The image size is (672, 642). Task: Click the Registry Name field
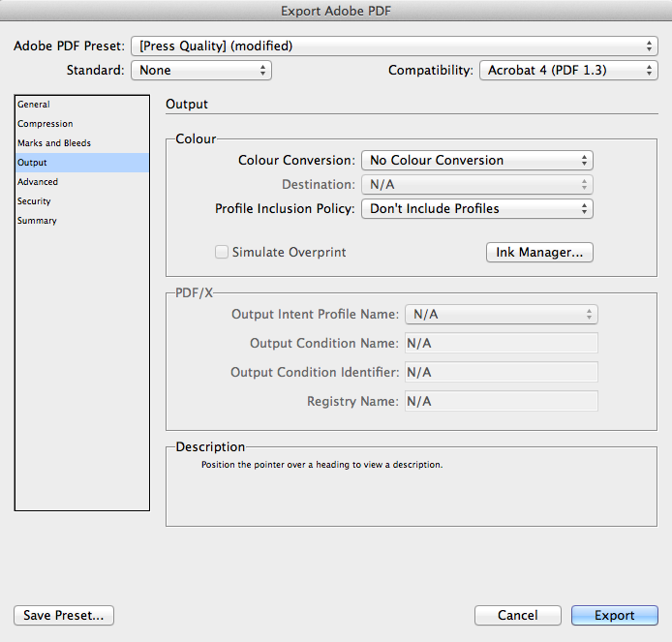point(501,401)
